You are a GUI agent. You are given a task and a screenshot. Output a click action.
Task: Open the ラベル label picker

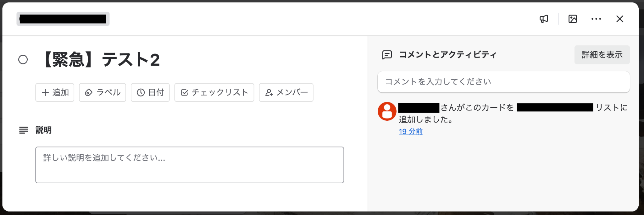coord(103,92)
